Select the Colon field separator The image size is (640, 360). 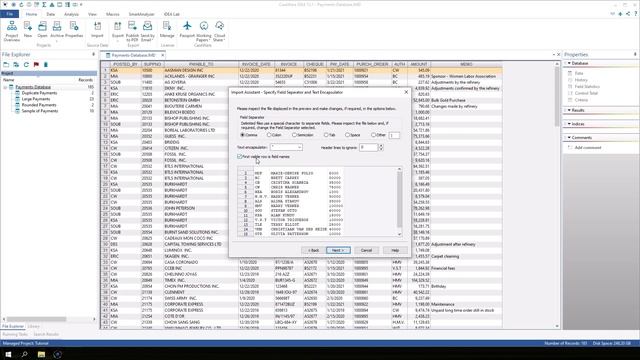pos(274,135)
